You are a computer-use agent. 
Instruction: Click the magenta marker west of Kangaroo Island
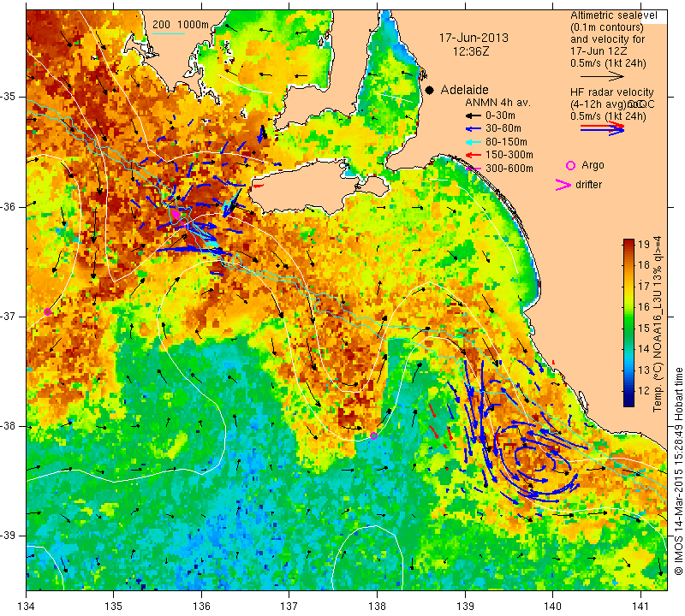(176, 215)
